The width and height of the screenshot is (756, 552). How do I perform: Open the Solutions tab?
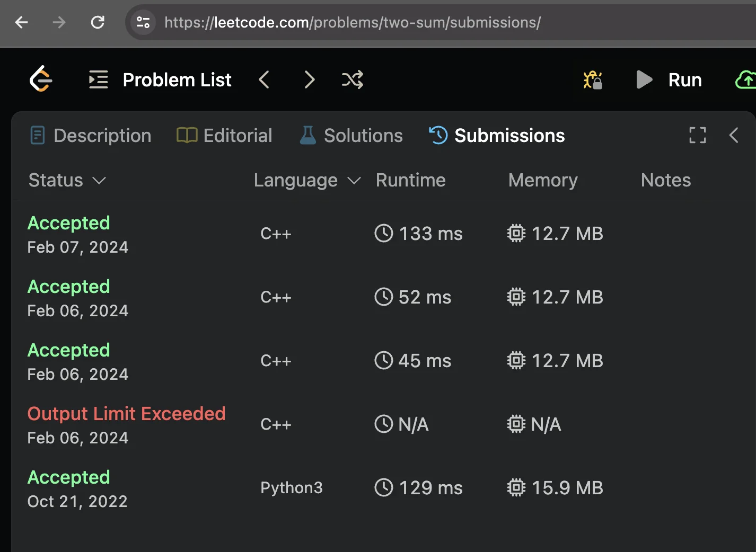[351, 136]
